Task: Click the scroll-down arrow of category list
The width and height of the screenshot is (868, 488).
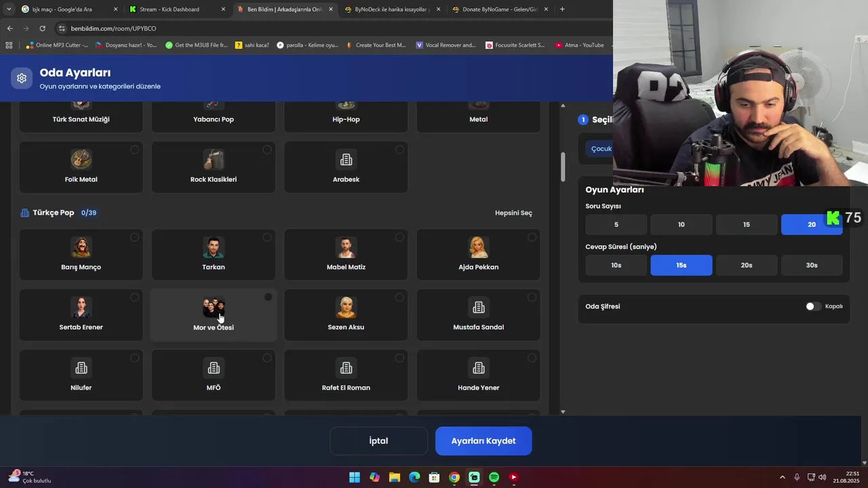Action: click(563, 411)
